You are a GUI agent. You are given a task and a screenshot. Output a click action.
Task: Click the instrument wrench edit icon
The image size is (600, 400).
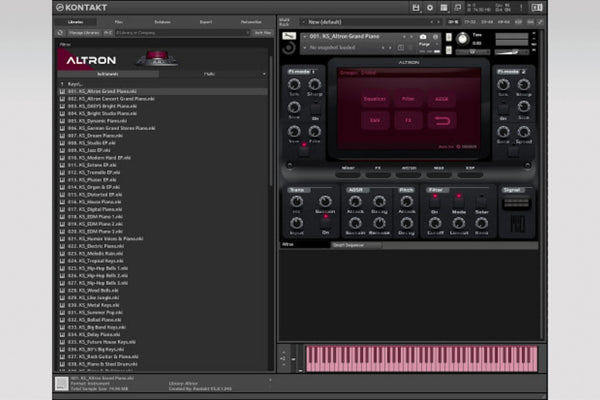pos(289,36)
